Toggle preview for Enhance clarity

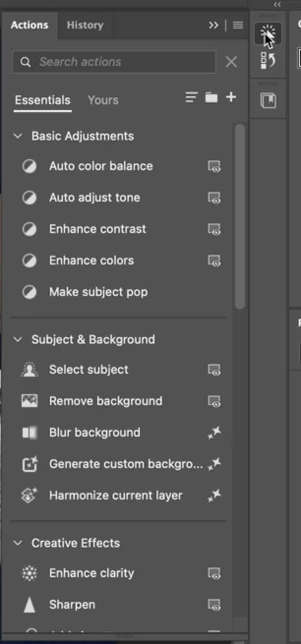(x=214, y=574)
